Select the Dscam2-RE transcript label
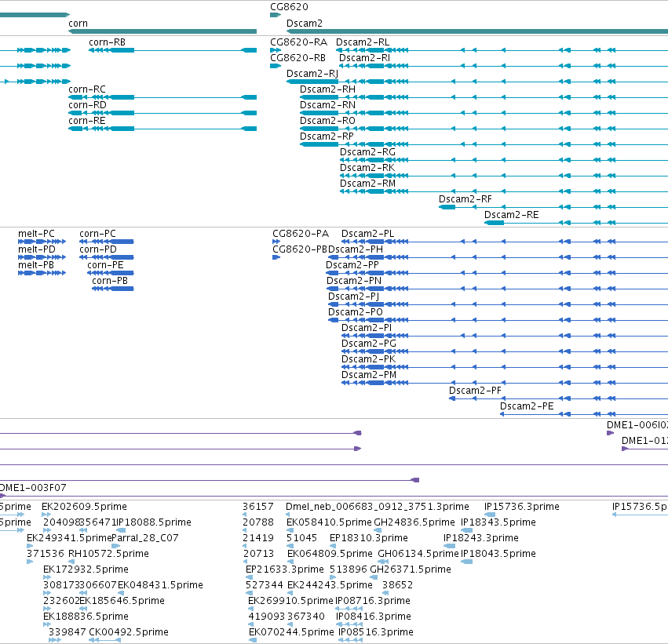Screen dimensions: 668x644 click(x=511, y=215)
